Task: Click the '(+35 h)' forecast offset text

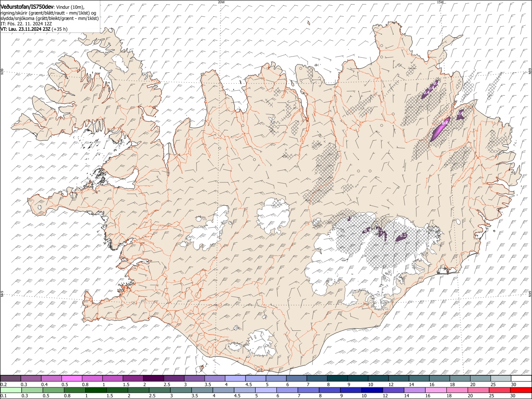Action: click(60, 29)
